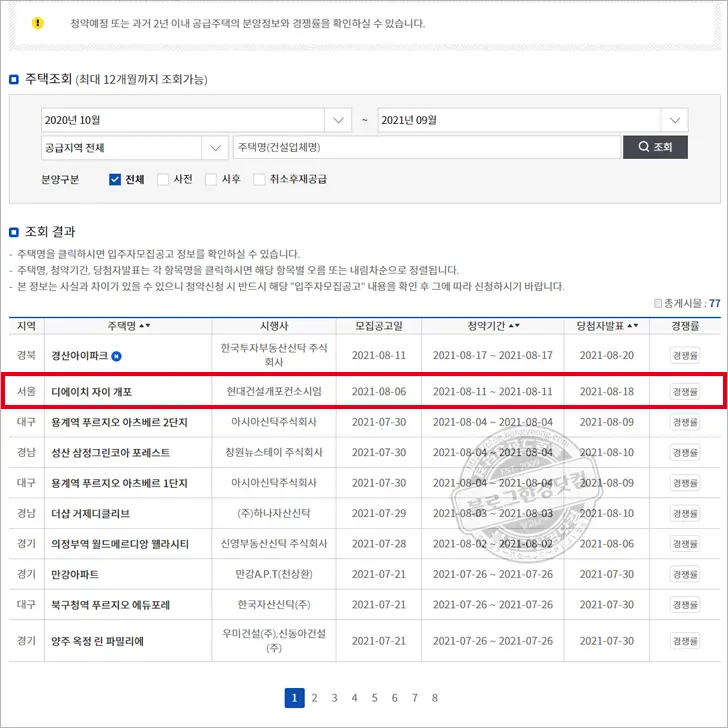Click 총게시물 count value 77
728x728 pixels.
coord(715,303)
